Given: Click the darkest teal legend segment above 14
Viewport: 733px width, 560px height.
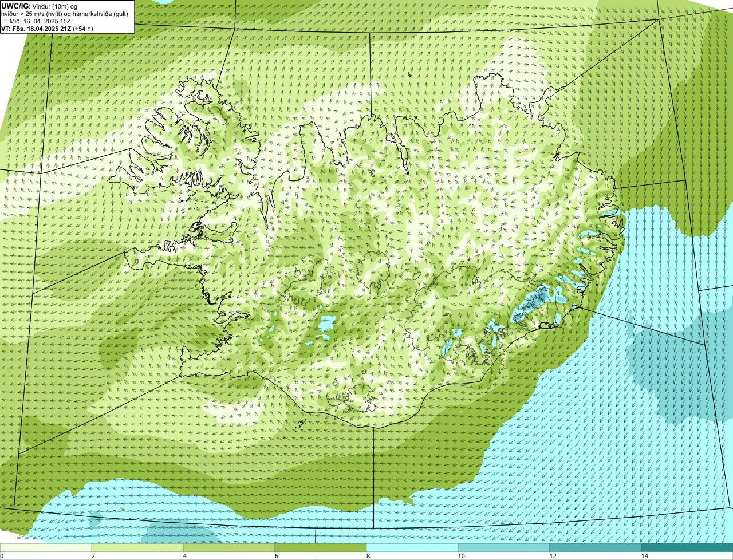Looking at the screenshot, I should (x=687, y=547).
